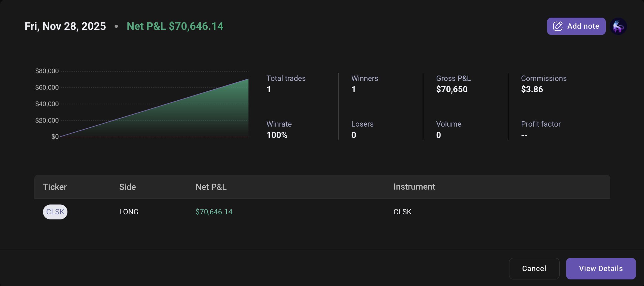Click the Gross P&L $70,650 value

452,89
